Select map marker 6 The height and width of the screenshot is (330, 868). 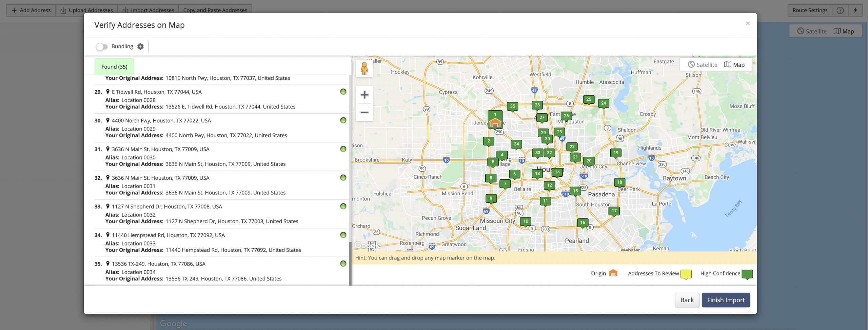(514, 174)
